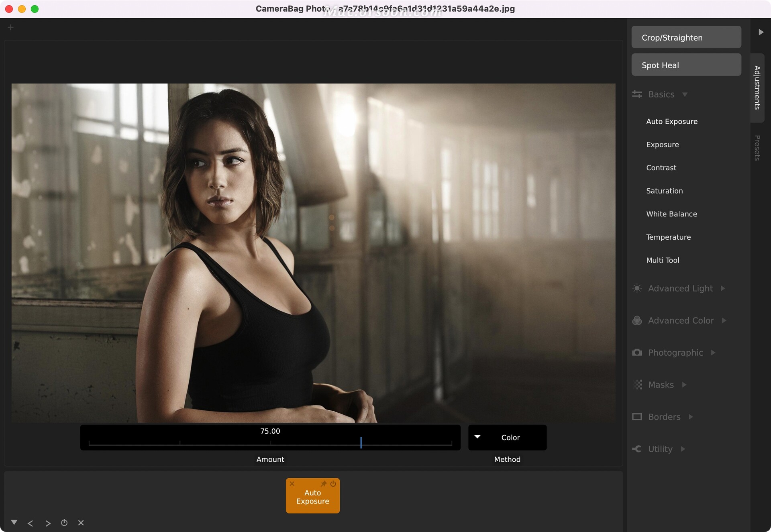
Task: Open the Photographic camera icon section
Action: (637, 353)
